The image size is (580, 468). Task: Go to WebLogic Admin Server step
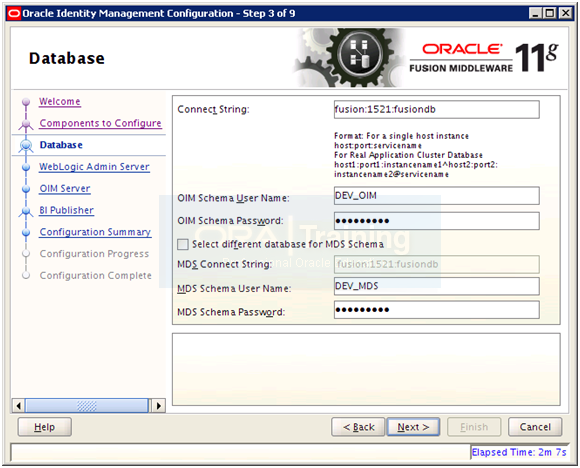point(94,166)
